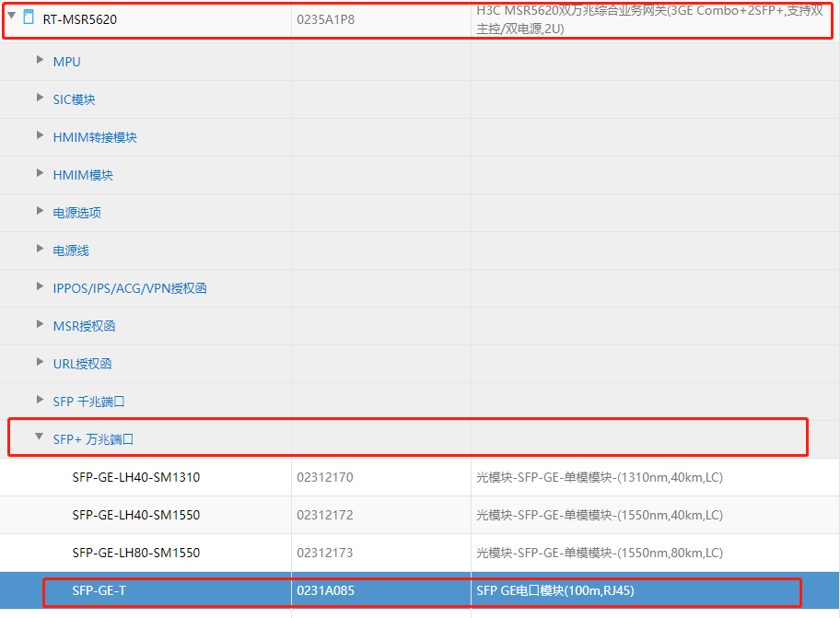
Task: Click description with 1550nm,80km,LC
Action: tap(600, 553)
